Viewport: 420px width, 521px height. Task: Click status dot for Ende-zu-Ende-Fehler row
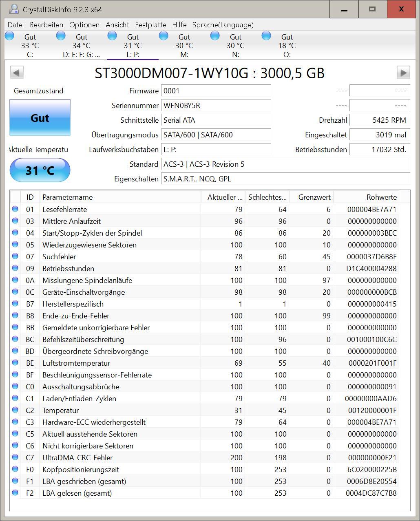15,315
